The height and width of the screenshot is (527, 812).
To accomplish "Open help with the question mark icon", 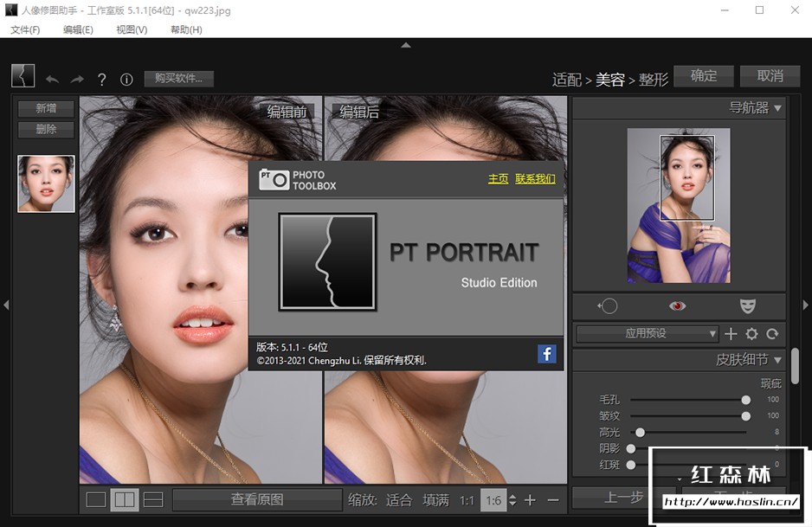I will coord(102,80).
